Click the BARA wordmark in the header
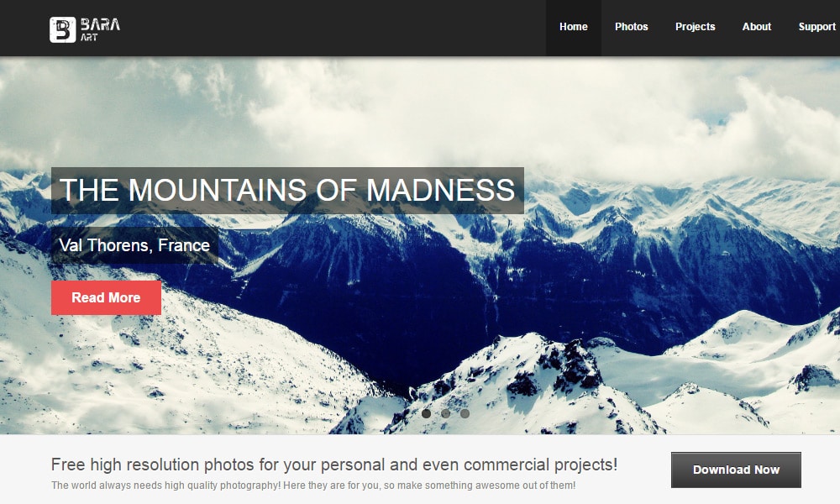Image resolution: width=840 pixels, height=504 pixels. click(100, 24)
